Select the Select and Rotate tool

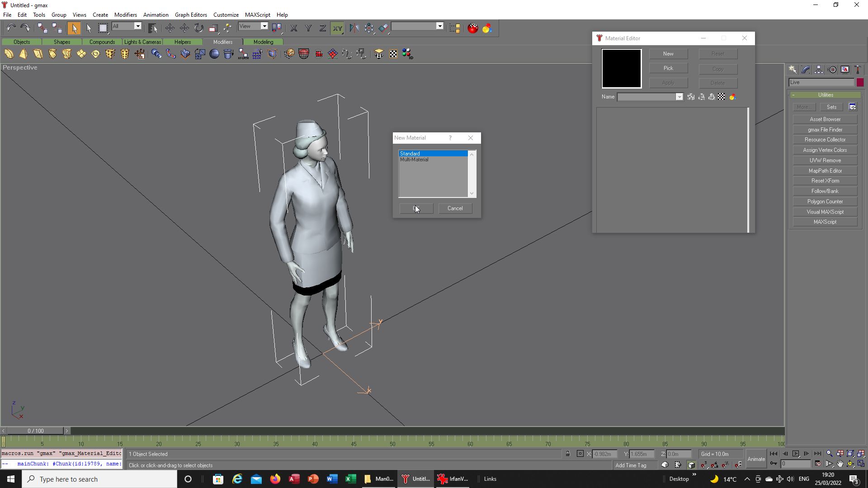[199, 28]
